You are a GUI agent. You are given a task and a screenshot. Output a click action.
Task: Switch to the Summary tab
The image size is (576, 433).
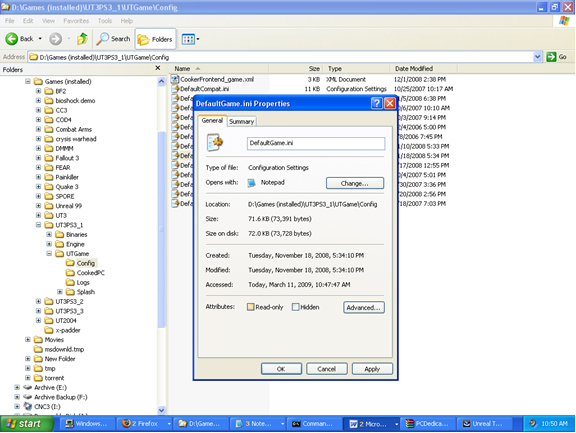click(241, 122)
